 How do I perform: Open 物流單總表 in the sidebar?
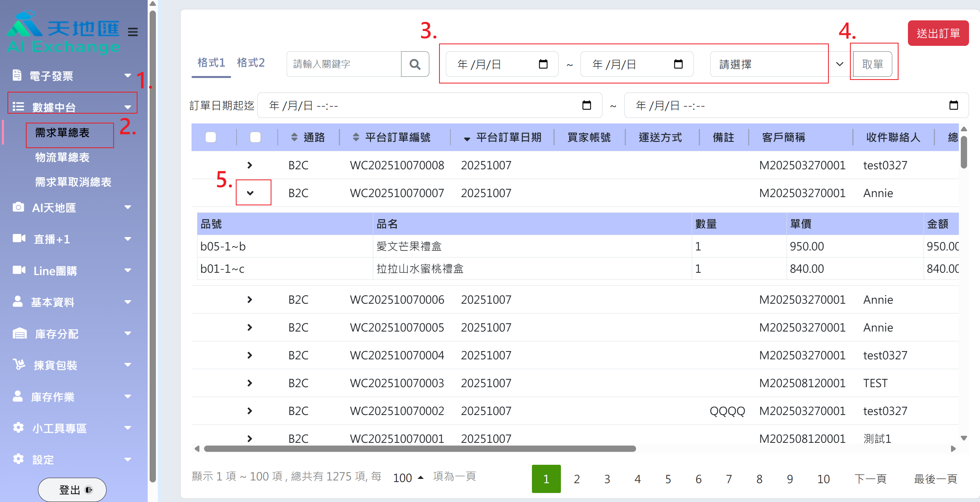pos(62,158)
